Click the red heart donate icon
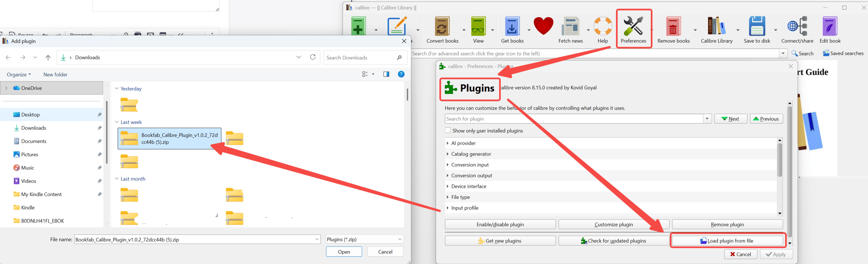Image resolution: width=868 pixels, height=264 pixels. [x=543, y=26]
